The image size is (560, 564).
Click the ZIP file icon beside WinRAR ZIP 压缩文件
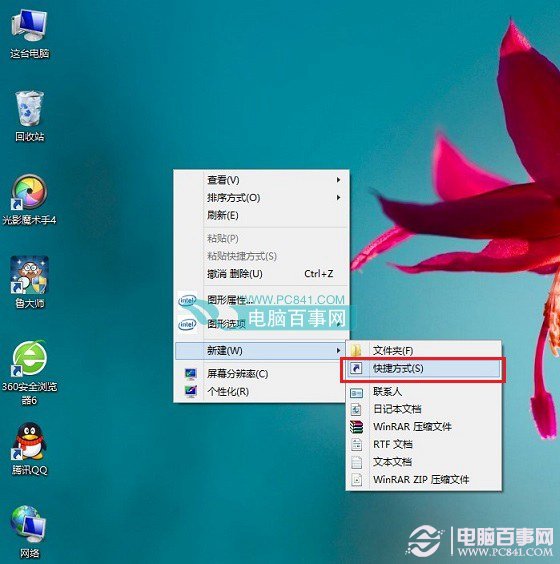[356, 480]
